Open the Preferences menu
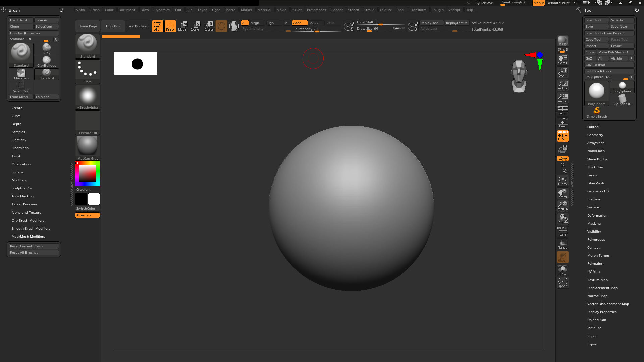The image size is (644, 362). pos(316,10)
